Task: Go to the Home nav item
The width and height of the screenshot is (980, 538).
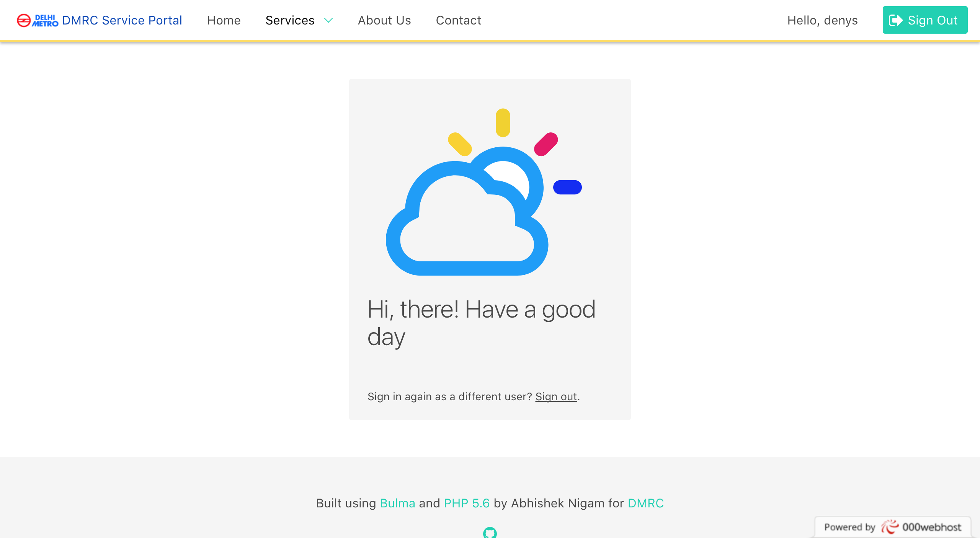Action: [x=224, y=20]
